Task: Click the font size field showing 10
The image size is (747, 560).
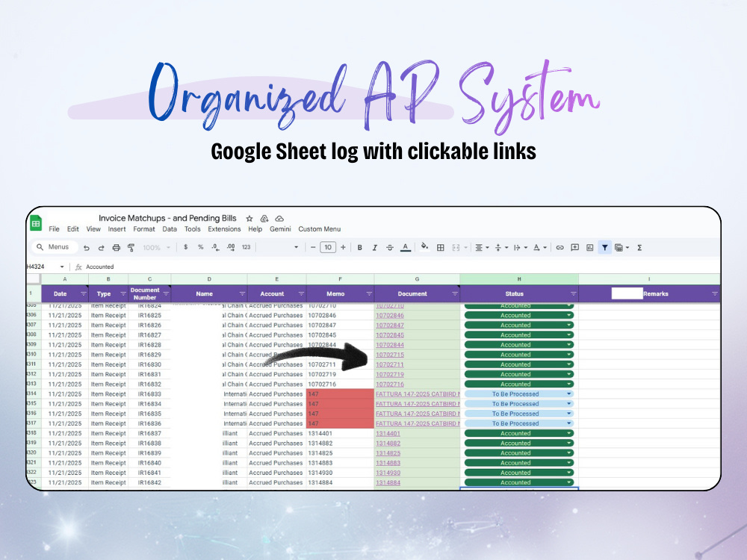Action: [328, 247]
